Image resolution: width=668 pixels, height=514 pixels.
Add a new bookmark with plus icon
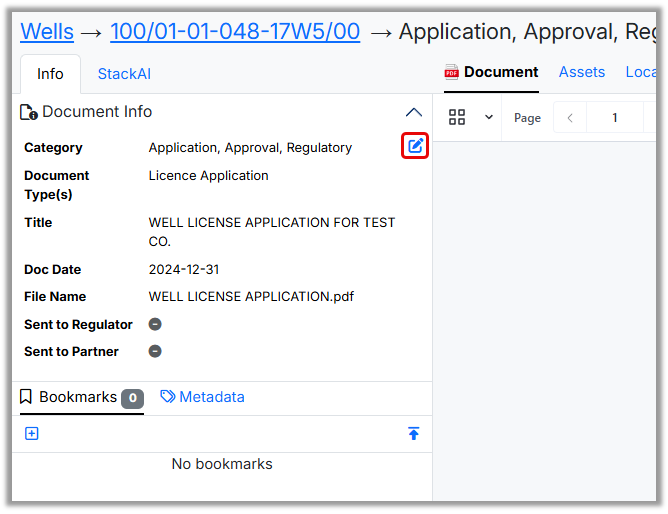tap(32, 434)
